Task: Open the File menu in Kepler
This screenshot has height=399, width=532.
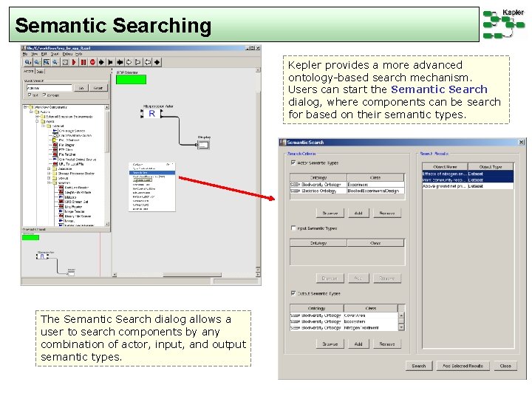Action: (25, 54)
